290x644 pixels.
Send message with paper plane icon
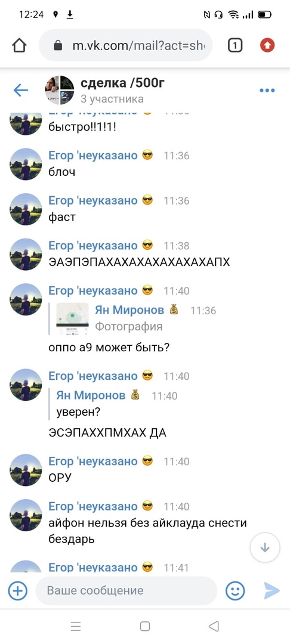pyautogui.click(x=272, y=591)
